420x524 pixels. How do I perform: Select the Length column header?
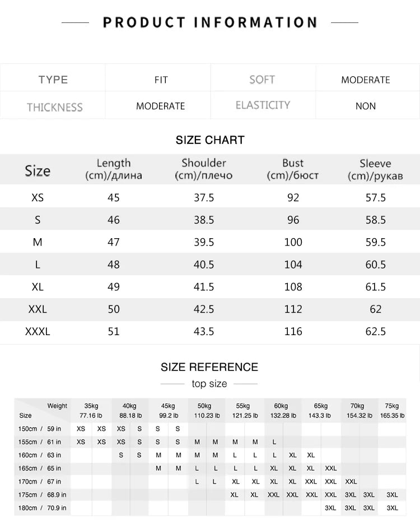114,169
